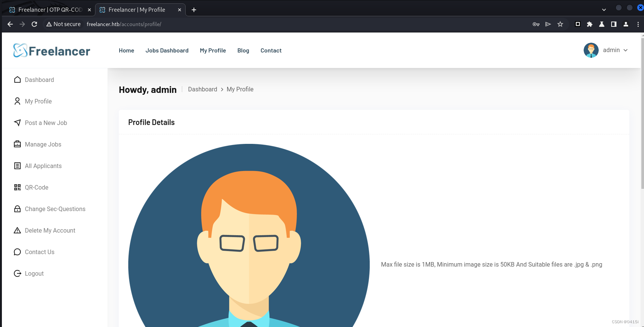Toggle the browser side panel icon

[x=614, y=24]
